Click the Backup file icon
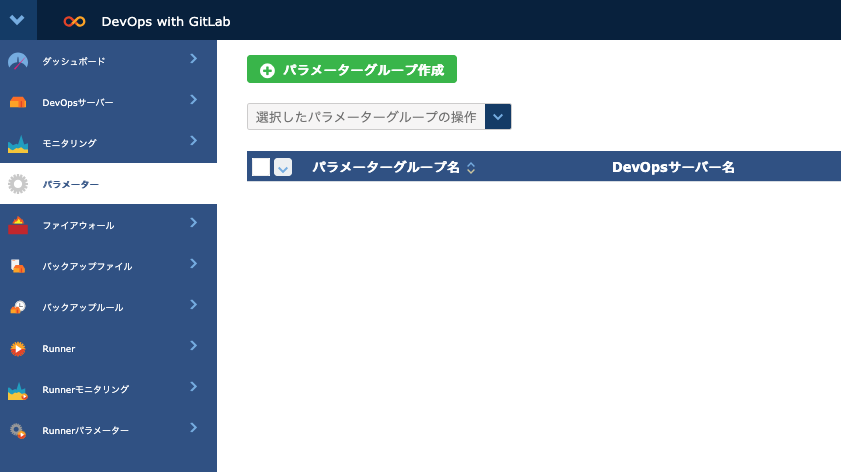Screen dimensions: 841x472 click(18, 266)
